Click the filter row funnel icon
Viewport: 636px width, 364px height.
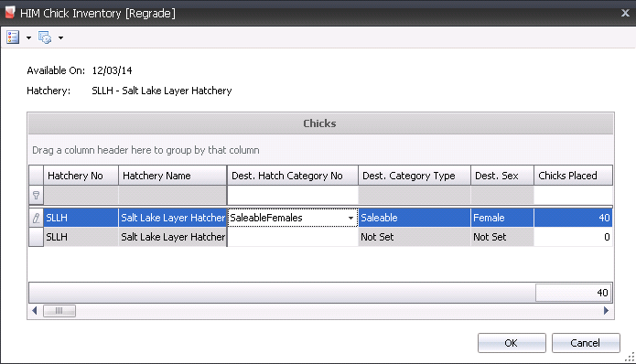36,196
